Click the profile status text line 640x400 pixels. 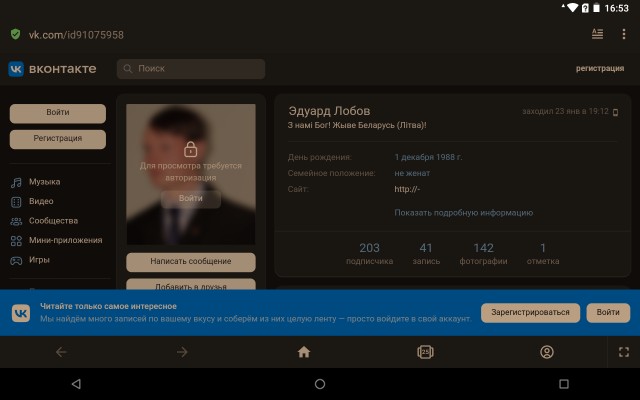[x=357, y=125]
